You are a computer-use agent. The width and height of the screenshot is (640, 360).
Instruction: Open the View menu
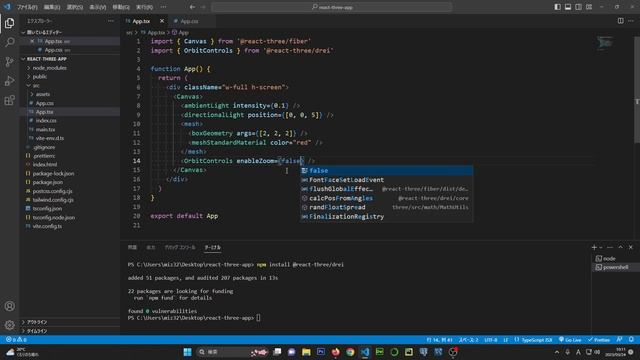(x=98, y=7)
